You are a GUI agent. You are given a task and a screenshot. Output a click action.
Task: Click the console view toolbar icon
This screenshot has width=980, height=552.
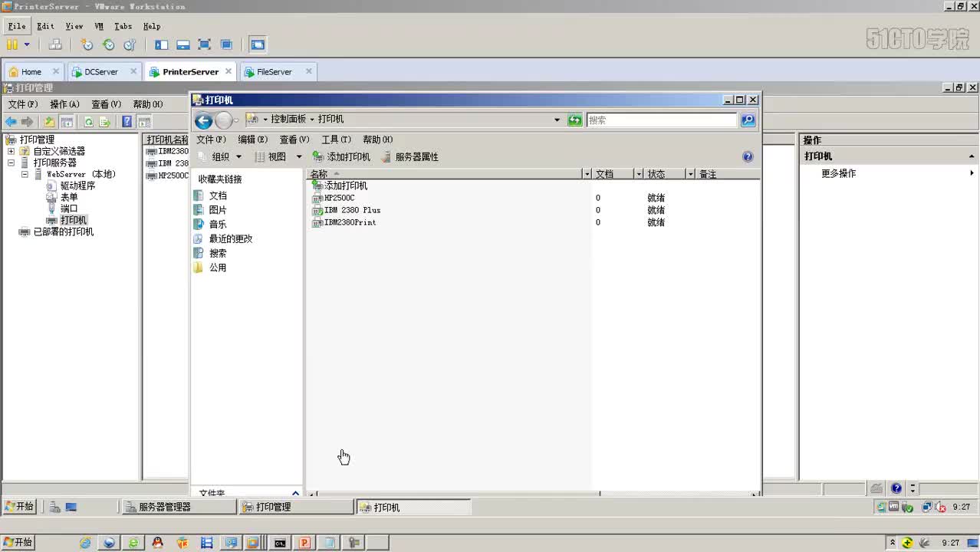click(258, 44)
